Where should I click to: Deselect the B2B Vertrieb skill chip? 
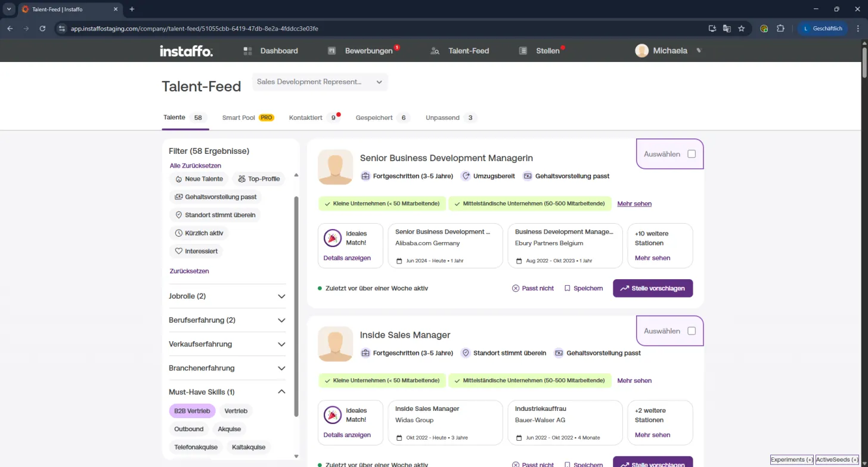point(192,411)
